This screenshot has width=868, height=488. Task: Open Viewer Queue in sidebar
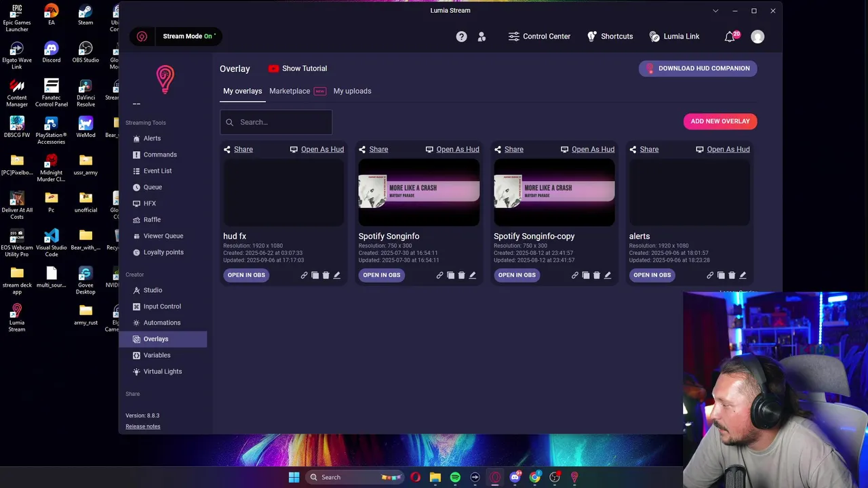[x=163, y=236]
